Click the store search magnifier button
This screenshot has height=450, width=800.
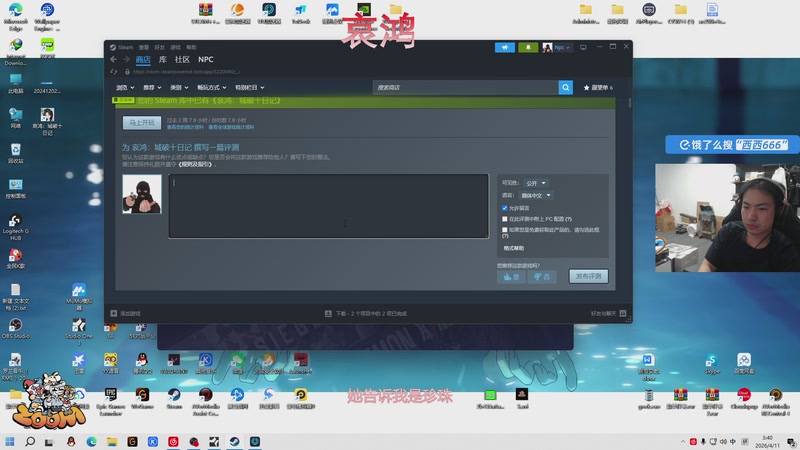coord(565,88)
